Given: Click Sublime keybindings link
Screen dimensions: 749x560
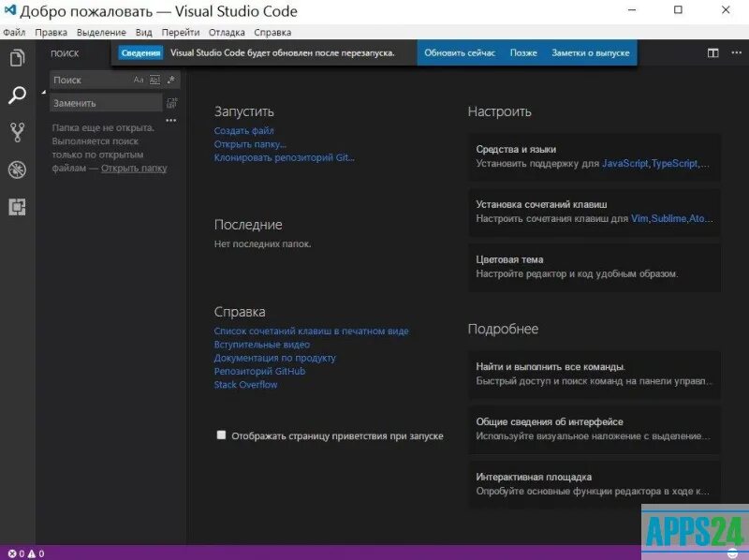Looking at the screenshot, I should click(x=668, y=218).
